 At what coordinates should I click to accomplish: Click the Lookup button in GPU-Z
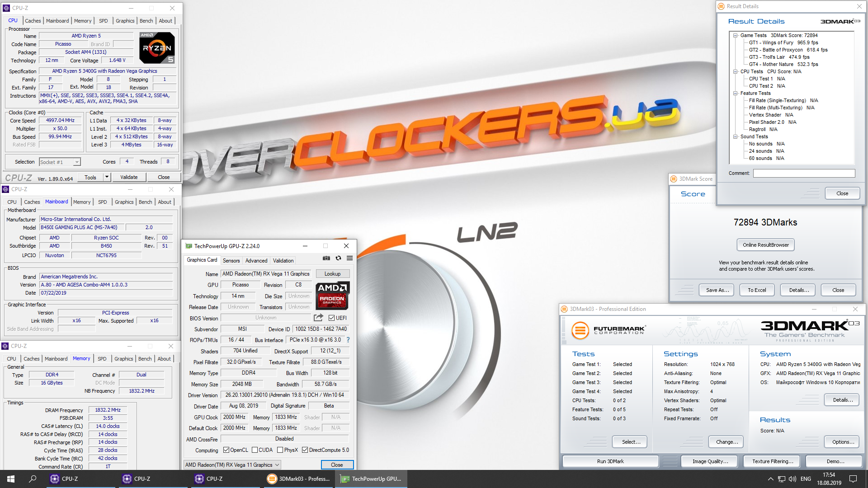click(333, 274)
